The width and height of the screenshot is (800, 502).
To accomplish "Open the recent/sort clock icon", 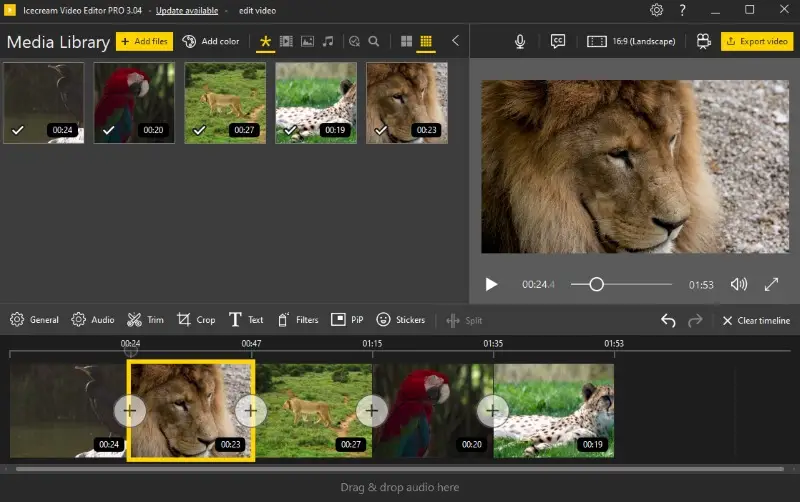I will click(x=354, y=41).
